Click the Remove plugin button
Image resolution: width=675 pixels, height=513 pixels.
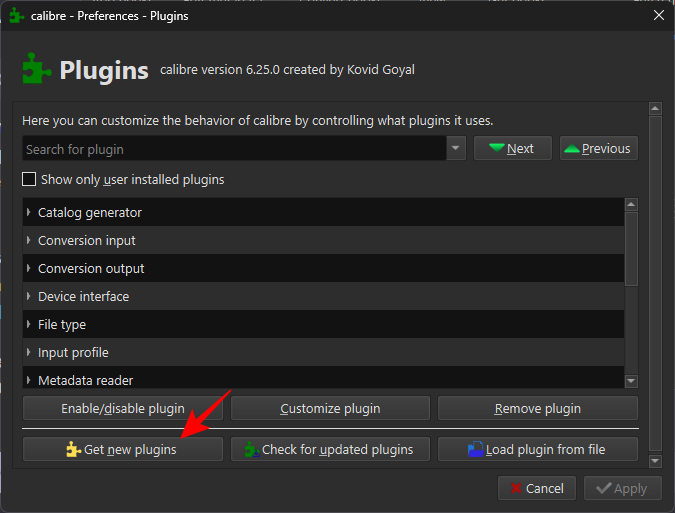coord(538,408)
